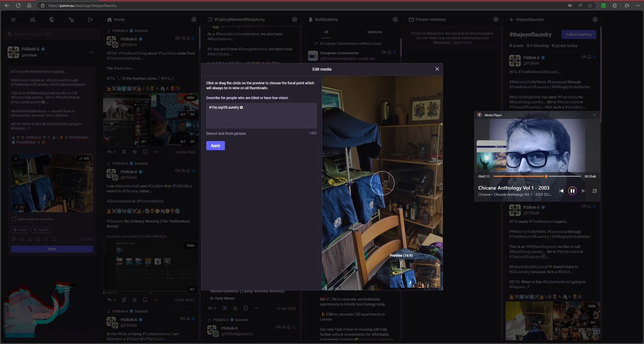Open the English language dropdown
The height and width of the screenshot is (344, 644).
[41, 230]
